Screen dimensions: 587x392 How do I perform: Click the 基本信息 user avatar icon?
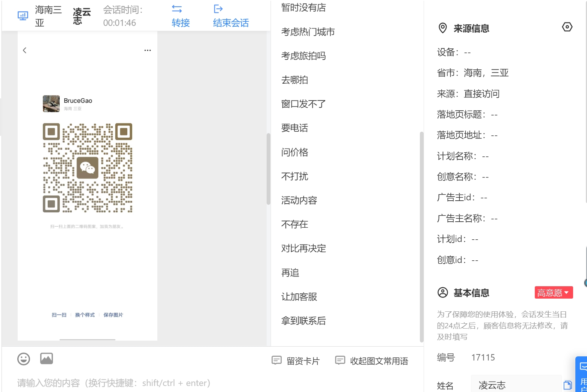pos(443,293)
